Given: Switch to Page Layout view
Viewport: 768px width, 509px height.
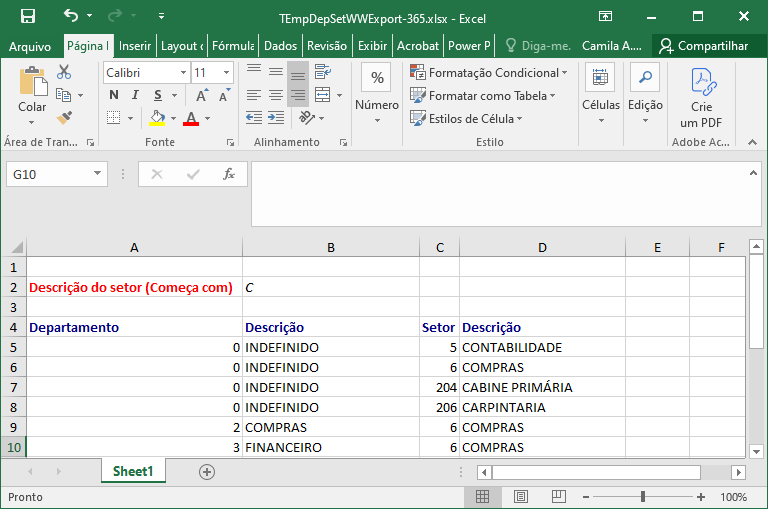Looking at the screenshot, I should tap(521, 497).
